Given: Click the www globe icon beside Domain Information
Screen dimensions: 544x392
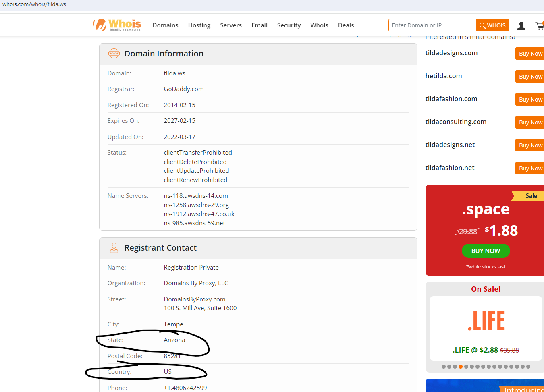Looking at the screenshot, I should (114, 54).
